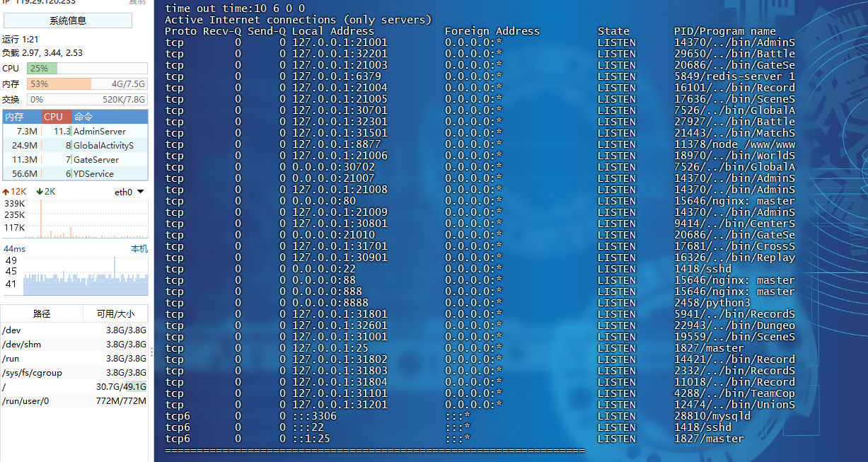The image size is (868, 462).
Task: Click the 127.0.0.1:32201 local address
Action: 340,54
